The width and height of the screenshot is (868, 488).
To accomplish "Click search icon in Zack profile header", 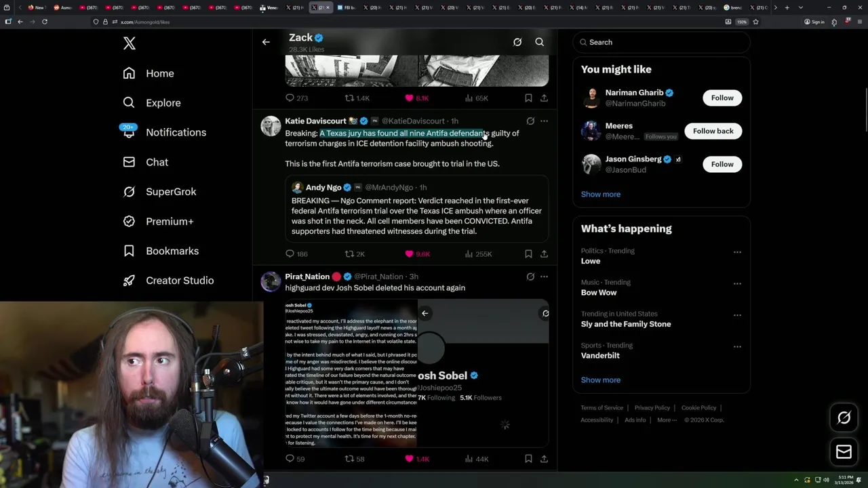I will [x=540, y=42].
